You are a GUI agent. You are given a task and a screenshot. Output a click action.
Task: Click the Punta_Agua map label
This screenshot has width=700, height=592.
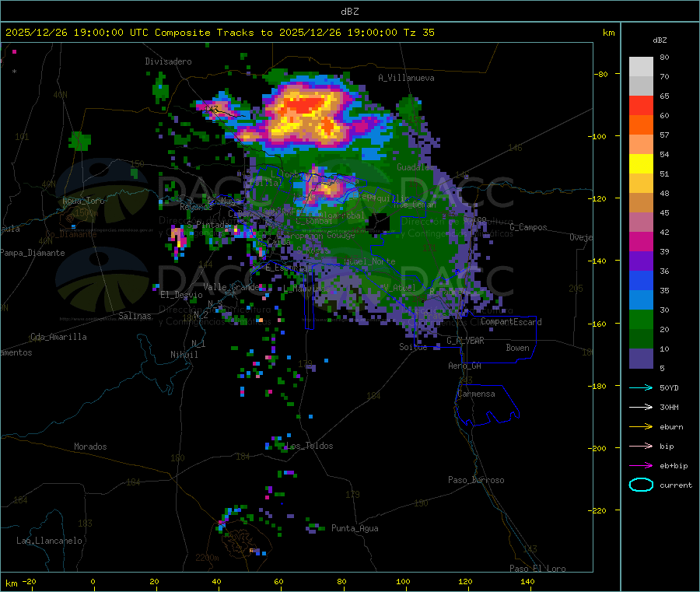(x=355, y=528)
